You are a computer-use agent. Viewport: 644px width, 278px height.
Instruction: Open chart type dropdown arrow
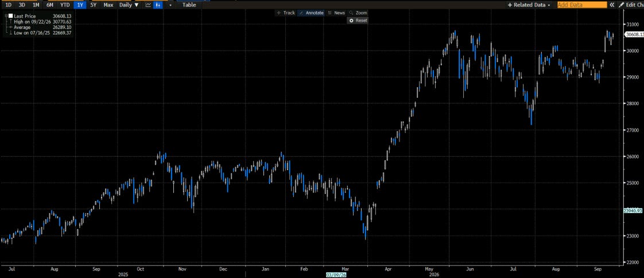pos(170,5)
